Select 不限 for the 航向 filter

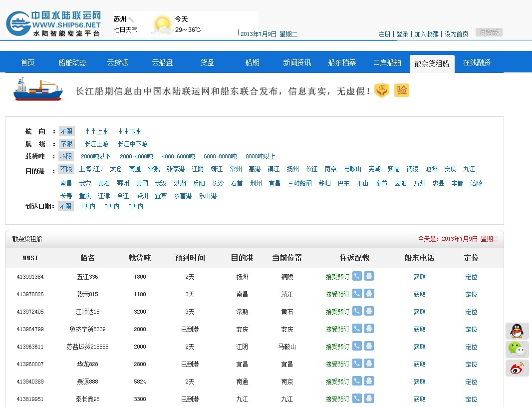pos(66,131)
